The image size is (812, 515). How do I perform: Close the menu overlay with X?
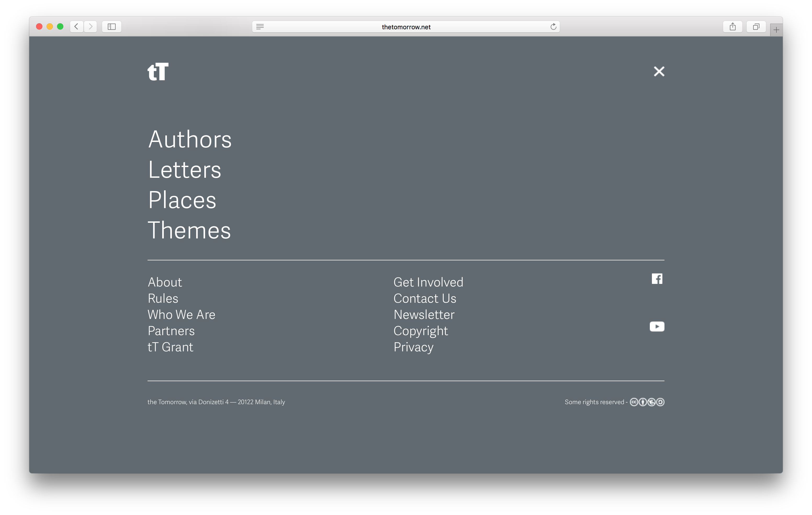point(659,71)
